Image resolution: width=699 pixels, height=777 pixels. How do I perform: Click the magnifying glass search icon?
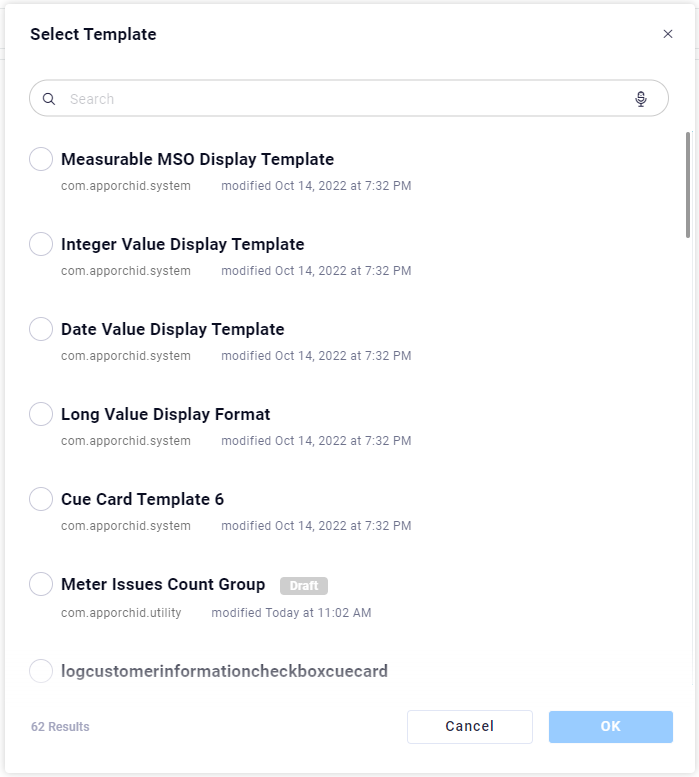[49, 99]
